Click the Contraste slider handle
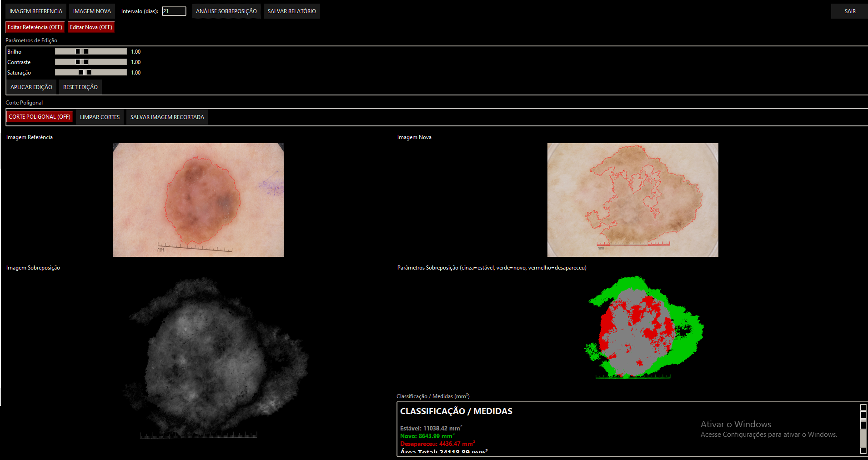Screen dimensions: 868x460 pos(82,62)
